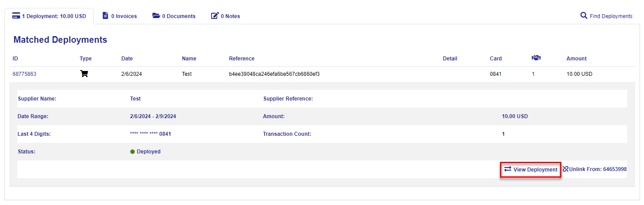Click the 10.00 USD value in the detail panel
Screen dimensions: 644x205
coord(515,116)
